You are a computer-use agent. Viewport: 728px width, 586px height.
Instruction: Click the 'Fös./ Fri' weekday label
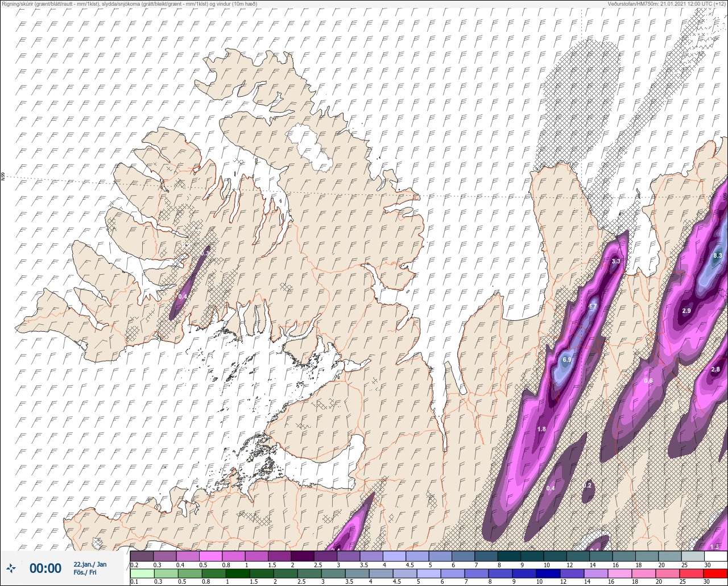point(85,572)
